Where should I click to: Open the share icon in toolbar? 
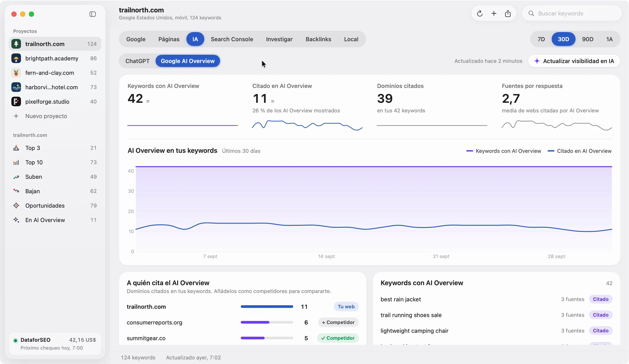tap(508, 13)
